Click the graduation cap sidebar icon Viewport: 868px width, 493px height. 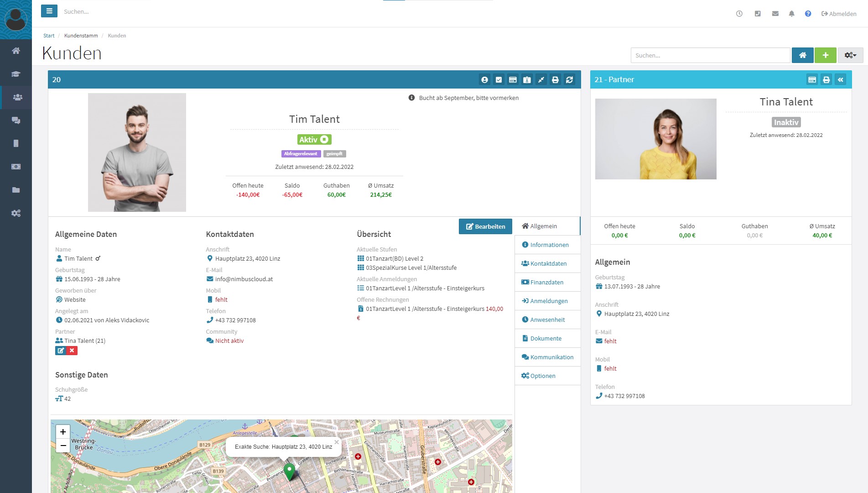click(16, 74)
